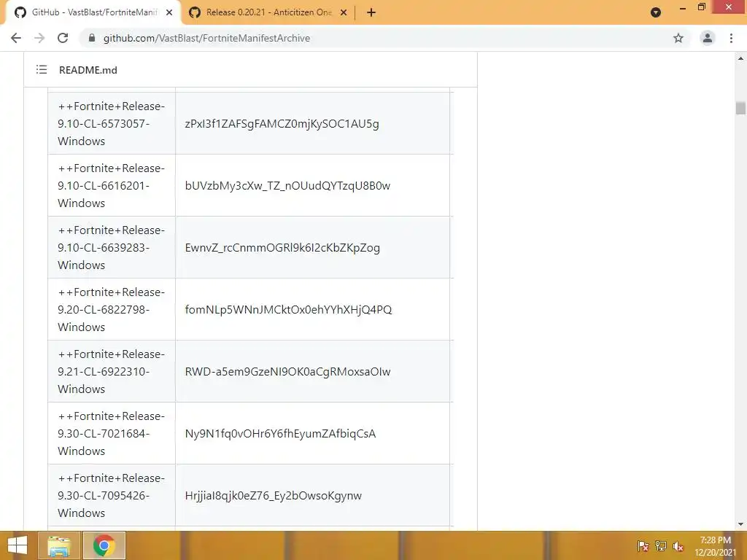The image size is (747, 560).
Task: Open the Chrome profile avatar
Action: [708, 38]
